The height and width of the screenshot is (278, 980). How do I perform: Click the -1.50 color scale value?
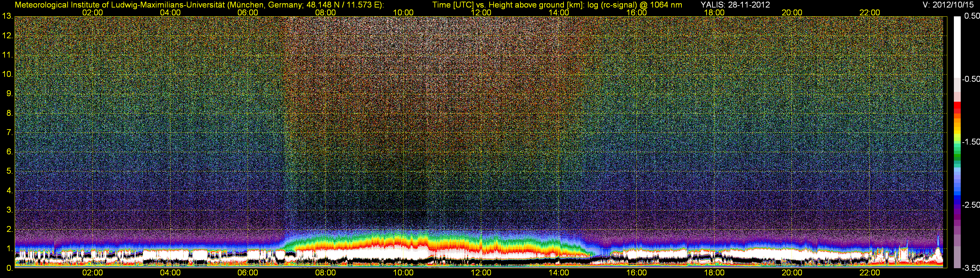971,142
